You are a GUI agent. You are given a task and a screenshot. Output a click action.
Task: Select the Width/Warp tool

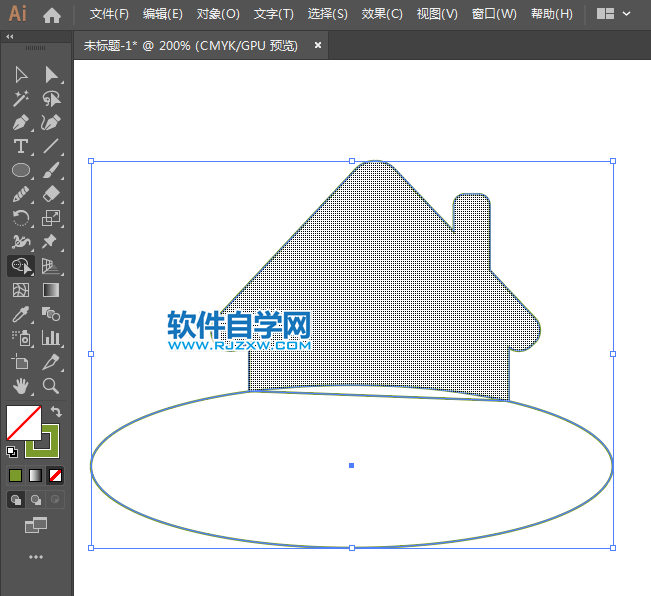point(21,242)
